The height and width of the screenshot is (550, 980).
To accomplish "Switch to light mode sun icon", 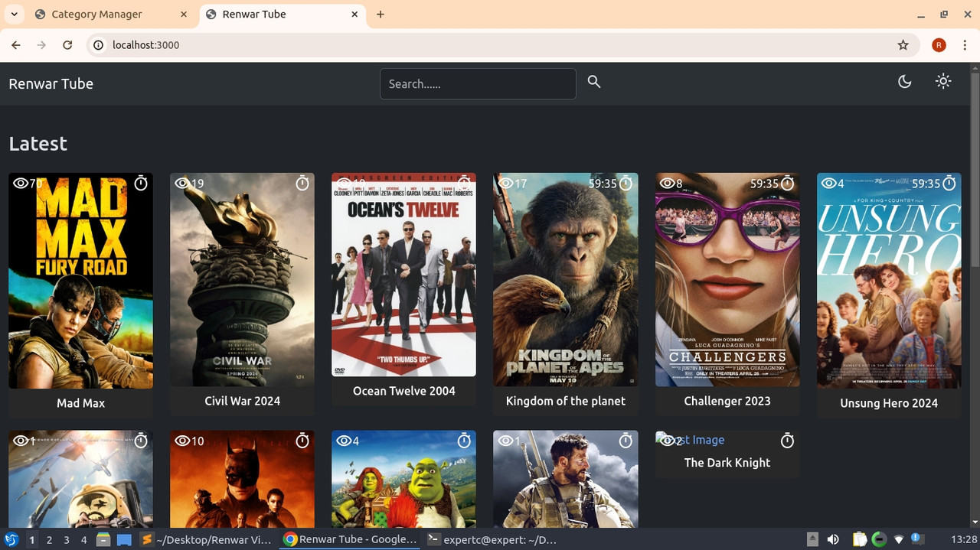I will point(943,81).
